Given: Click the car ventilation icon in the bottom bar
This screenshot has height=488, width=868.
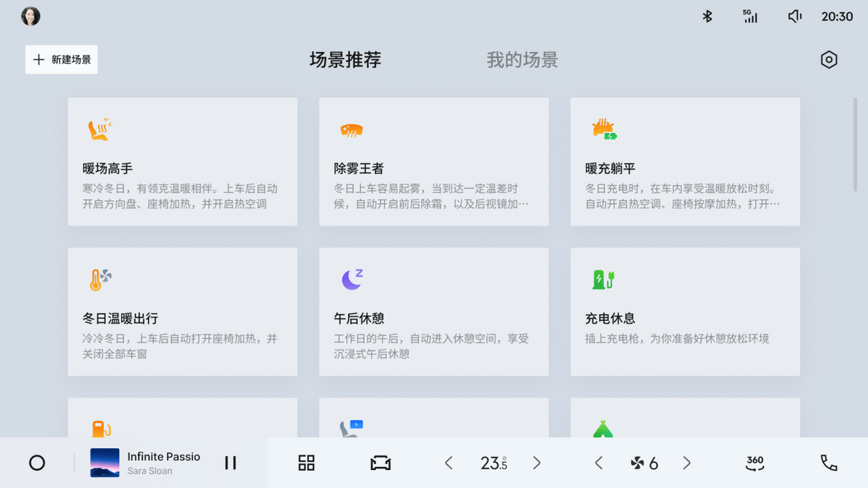Looking at the screenshot, I should point(380,463).
